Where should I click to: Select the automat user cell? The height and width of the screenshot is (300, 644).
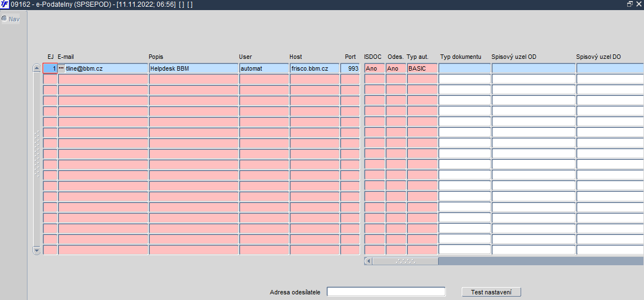[264, 68]
